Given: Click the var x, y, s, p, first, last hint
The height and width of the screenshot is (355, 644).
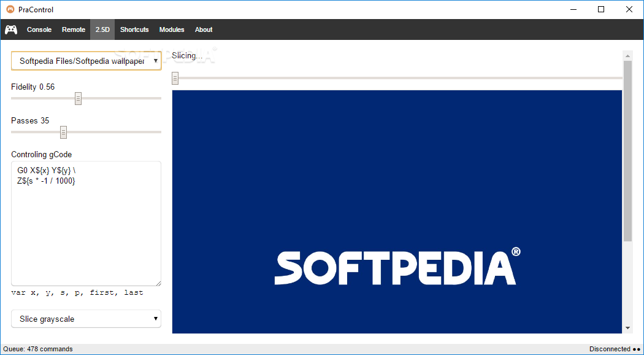Looking at the screenshot, I should (x=77, y=293).
